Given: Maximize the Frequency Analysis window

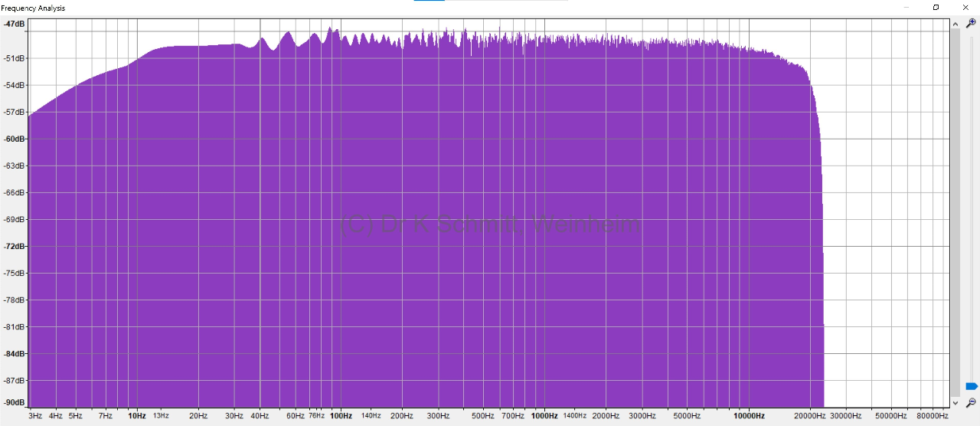Looking at the screenshot, I should tap(936, 8).
